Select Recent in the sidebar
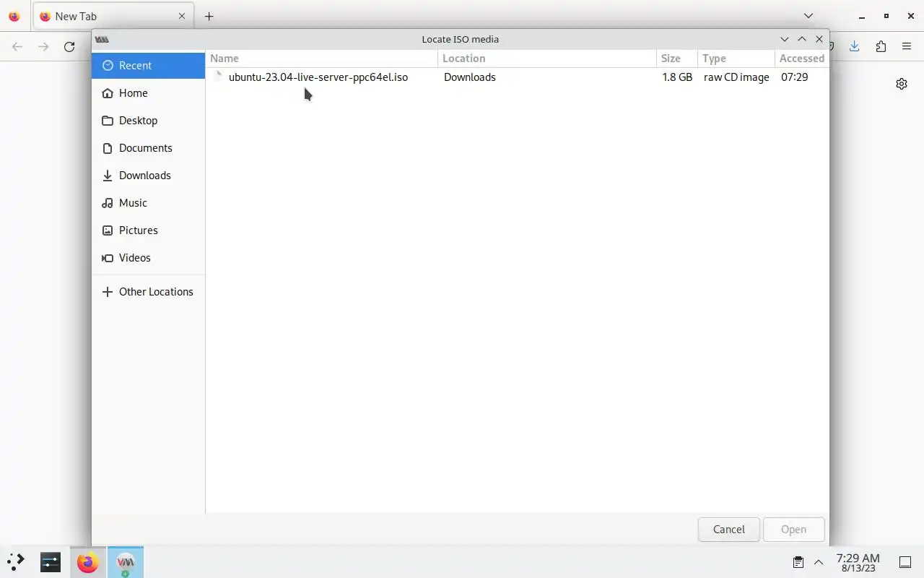 tap(148, 65)
